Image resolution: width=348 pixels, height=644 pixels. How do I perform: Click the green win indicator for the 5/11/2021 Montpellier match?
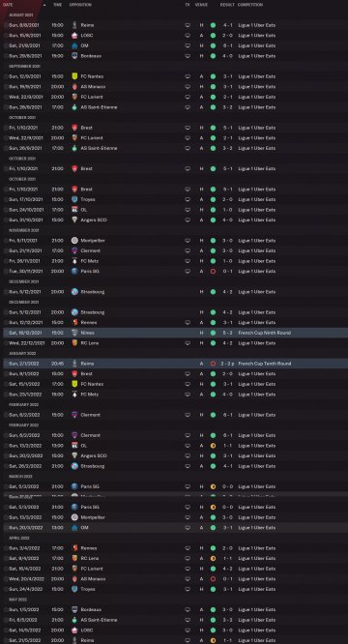[213, 240]
